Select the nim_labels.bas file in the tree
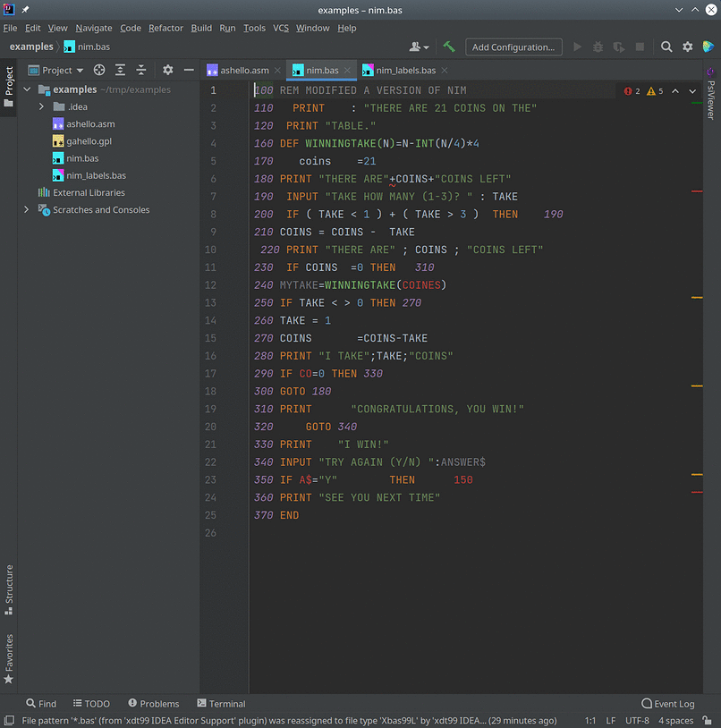 click(98, 175)
